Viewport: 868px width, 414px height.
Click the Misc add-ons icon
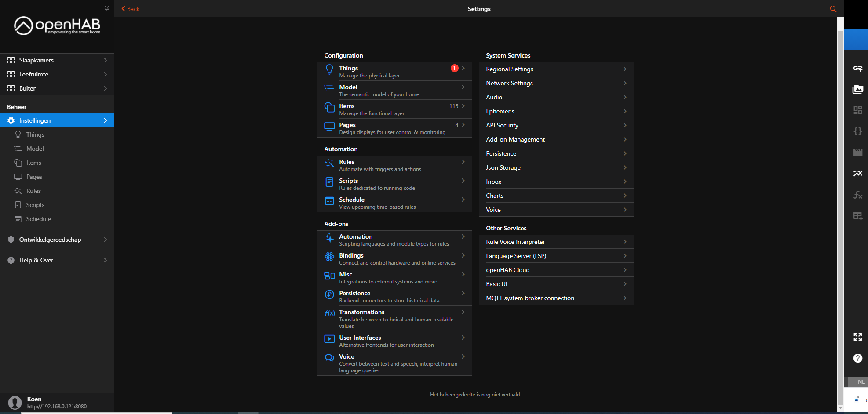329,276
